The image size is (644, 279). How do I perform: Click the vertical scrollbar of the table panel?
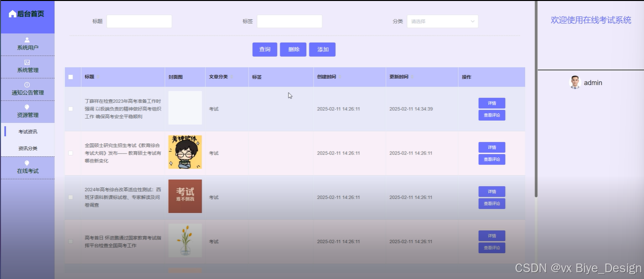[x=535, y=97]
